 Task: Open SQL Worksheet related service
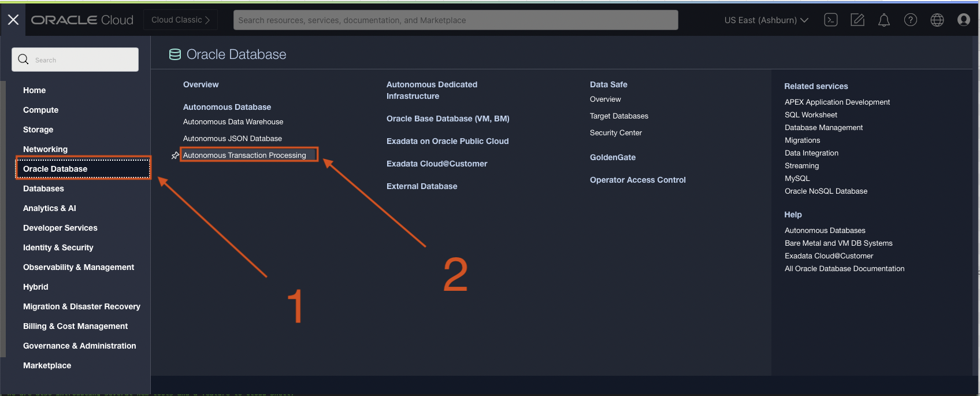tap(811, 115)
